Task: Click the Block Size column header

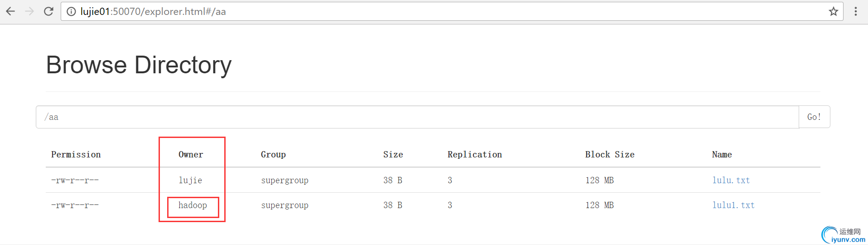Action: (610, 155)
